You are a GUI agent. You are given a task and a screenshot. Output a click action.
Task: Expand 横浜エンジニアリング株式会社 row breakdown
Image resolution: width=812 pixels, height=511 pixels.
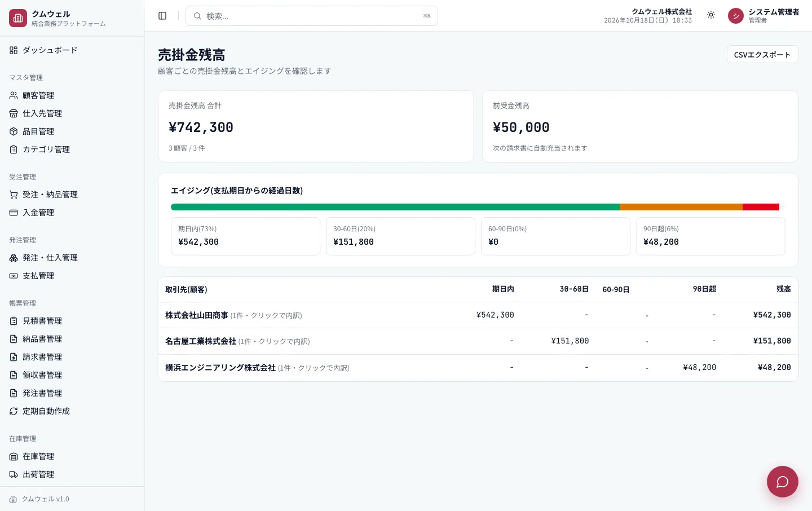[478, 368]
